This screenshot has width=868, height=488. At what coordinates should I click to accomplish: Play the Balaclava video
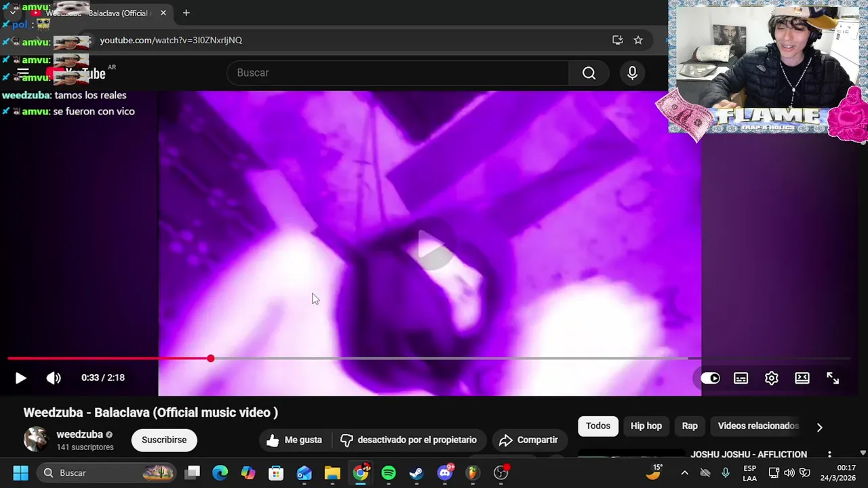coord(20,378)
